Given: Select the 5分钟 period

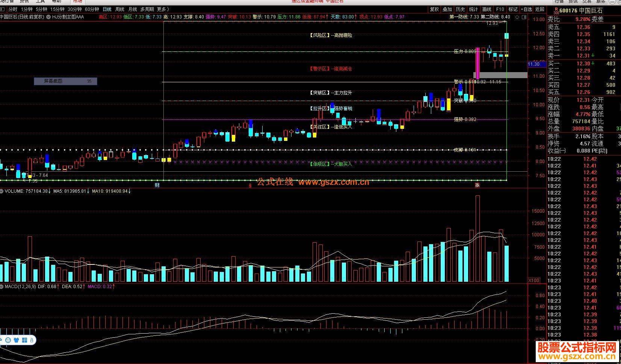Looking at the screenshot, I should (x=41, y=9).
